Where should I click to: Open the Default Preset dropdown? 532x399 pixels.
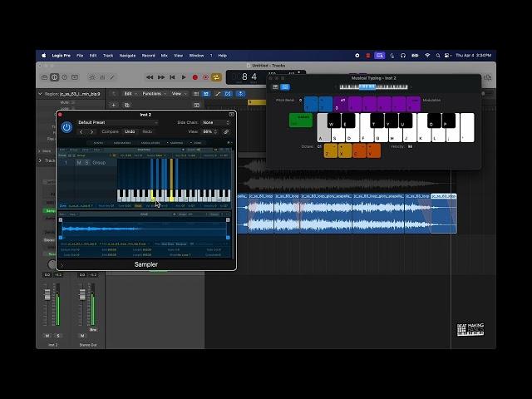pos(118,122)
